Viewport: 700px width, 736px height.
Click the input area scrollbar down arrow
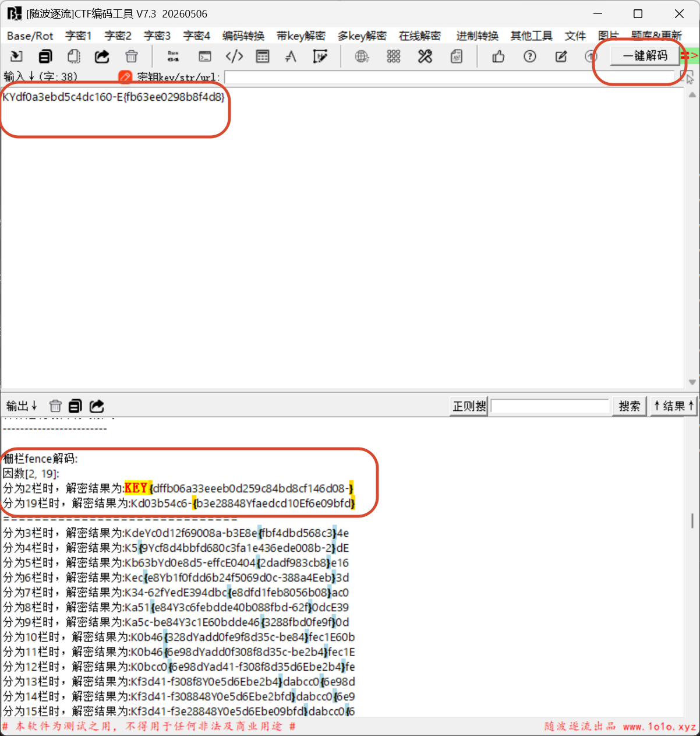click(x=692, y=382)
